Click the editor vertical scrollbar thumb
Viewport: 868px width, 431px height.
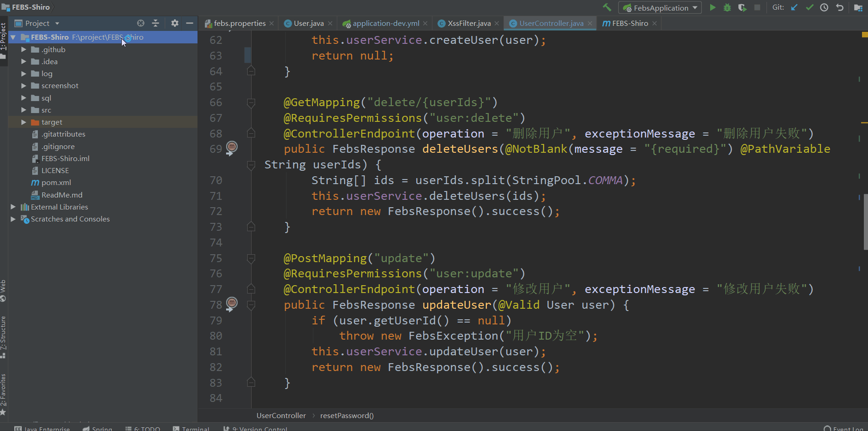(x=865, y=221)
